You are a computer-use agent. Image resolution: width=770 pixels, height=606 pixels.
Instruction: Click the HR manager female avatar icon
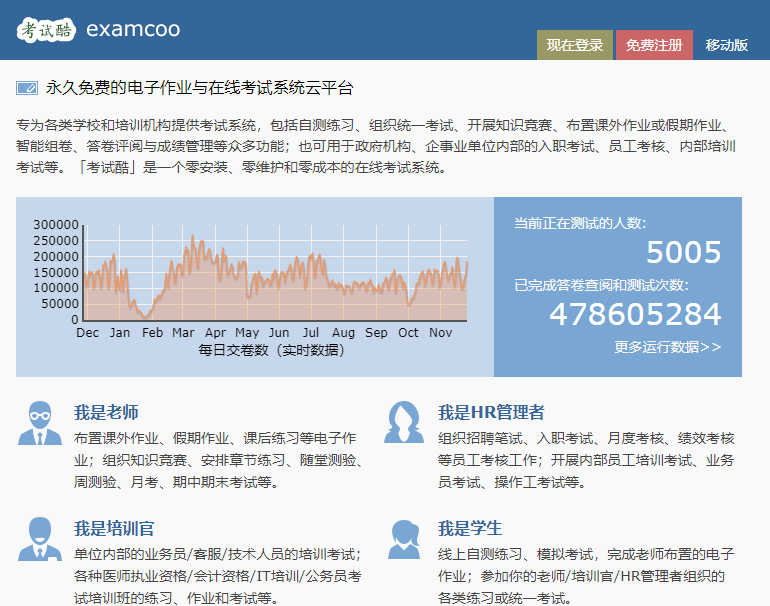(x=404, y=422)
